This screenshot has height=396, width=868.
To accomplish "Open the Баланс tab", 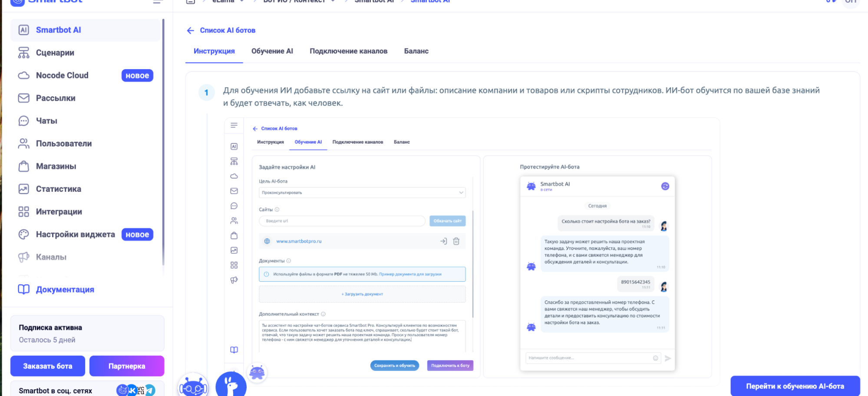I will [415, 51].
